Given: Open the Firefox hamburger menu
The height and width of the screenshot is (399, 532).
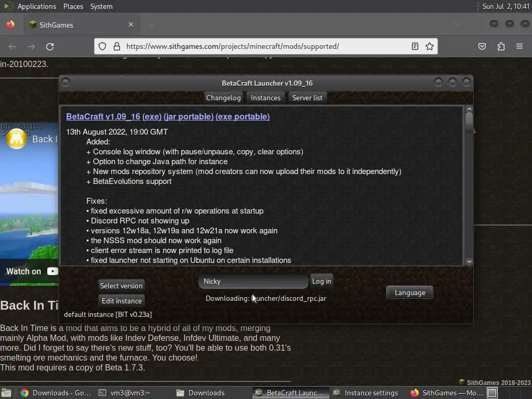Looking at the screenshot, I should click(520, 46).
